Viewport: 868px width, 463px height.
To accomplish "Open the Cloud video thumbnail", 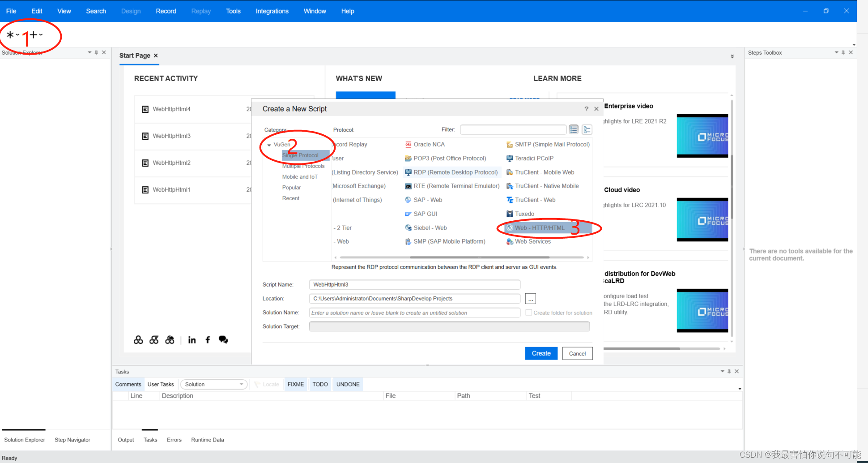I will tap(702, 220).
